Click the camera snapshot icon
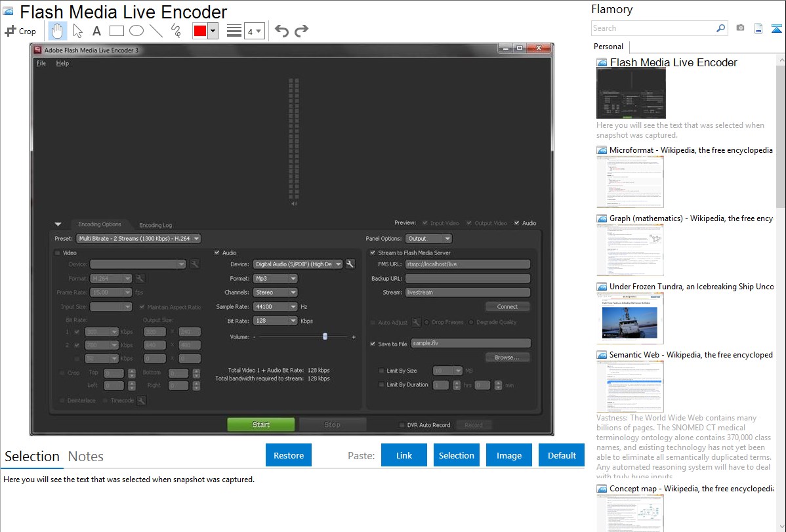This screenshot has width=786, height=532. pos(740,28)
